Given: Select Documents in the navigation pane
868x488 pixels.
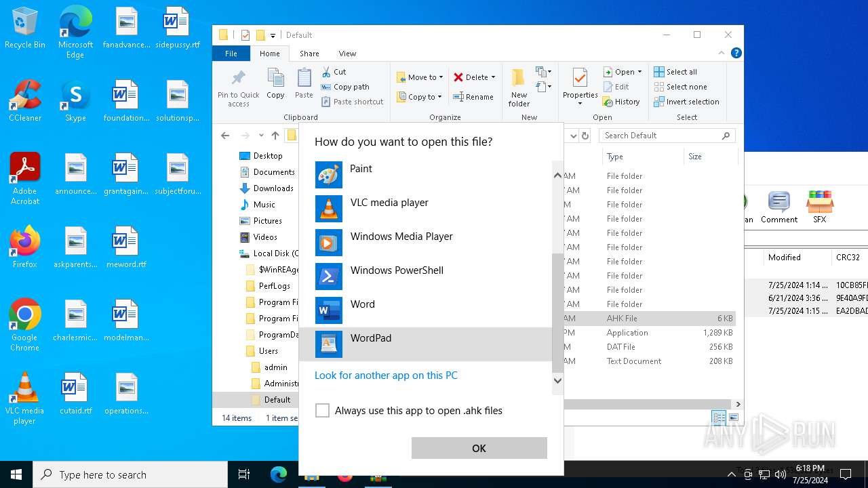Looking at the screenshot, I should point(267,172).
